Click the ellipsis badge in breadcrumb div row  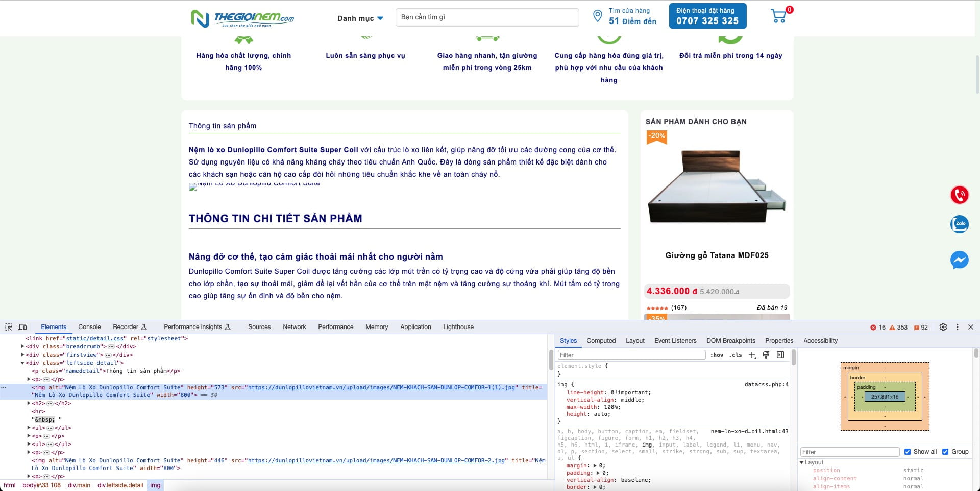pyautogui.click(x=111, y=347)
